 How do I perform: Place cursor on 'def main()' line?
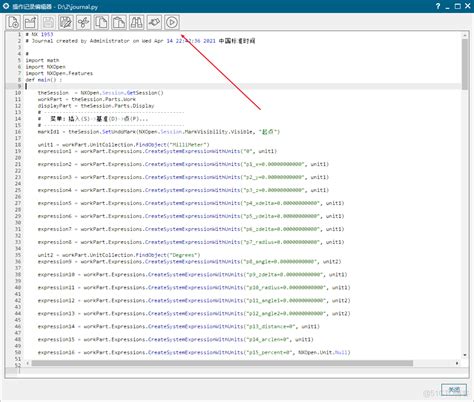44,80
